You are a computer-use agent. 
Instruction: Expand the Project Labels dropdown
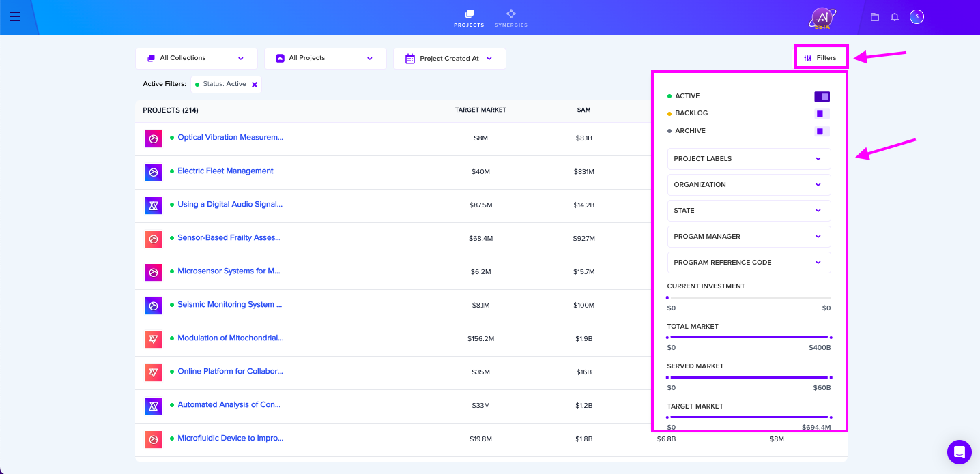(749, 159)
